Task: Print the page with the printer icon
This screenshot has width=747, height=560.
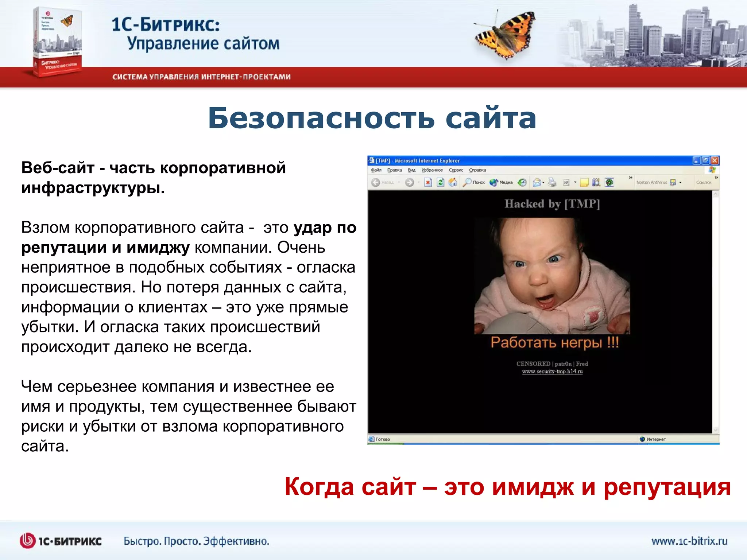Action: pos(552,182)
